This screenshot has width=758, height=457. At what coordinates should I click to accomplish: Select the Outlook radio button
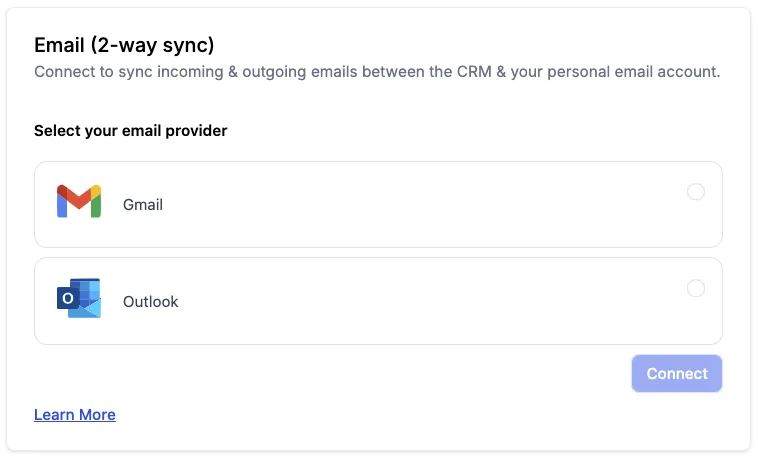(x=696, y=288)
